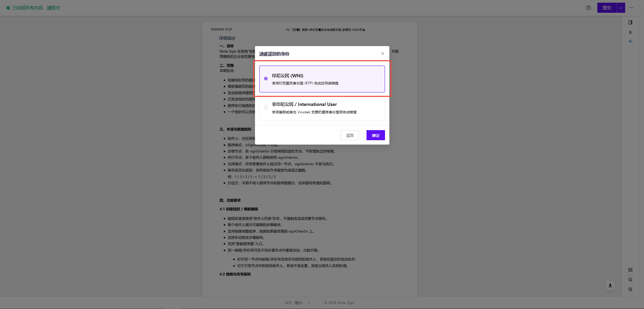Click the download icon in the right sidebar
The width and height of the screenshot is (644, 309).
pos(630,32)
